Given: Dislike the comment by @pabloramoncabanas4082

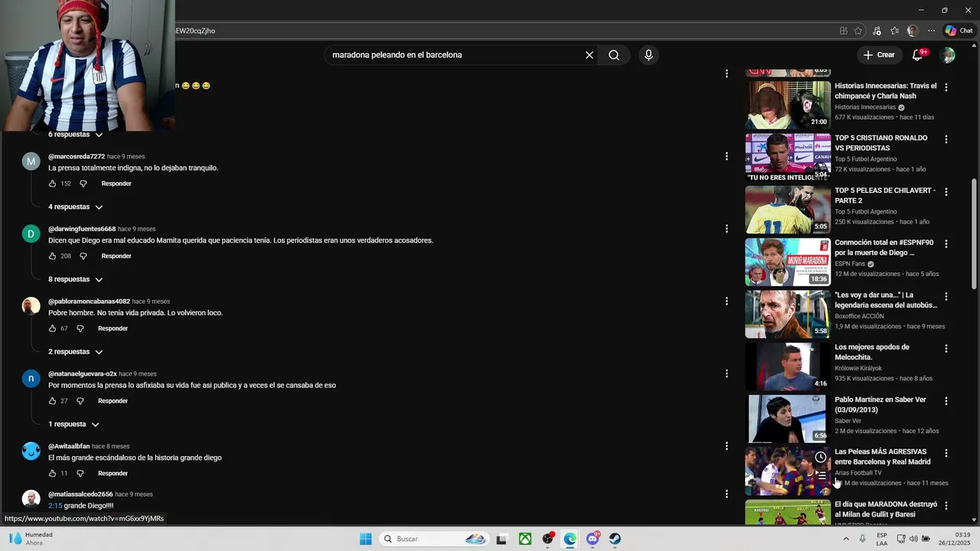Looking at the screenshot, I should [x=80, y=328].
